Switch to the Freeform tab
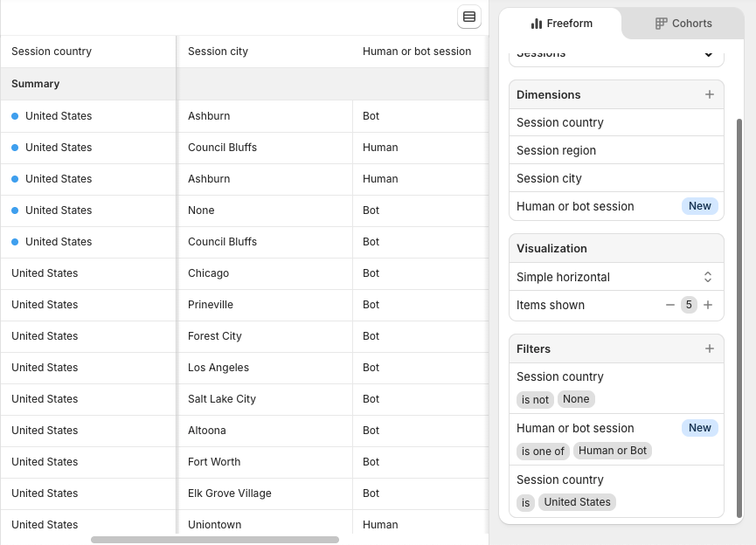Screen dimensions: 756x545 point(561,24)
